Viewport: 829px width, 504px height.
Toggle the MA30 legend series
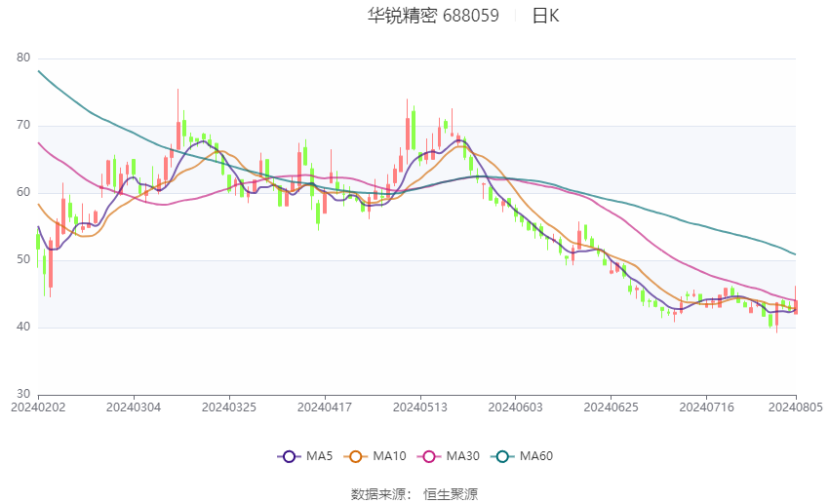click(x=449, y=456)
